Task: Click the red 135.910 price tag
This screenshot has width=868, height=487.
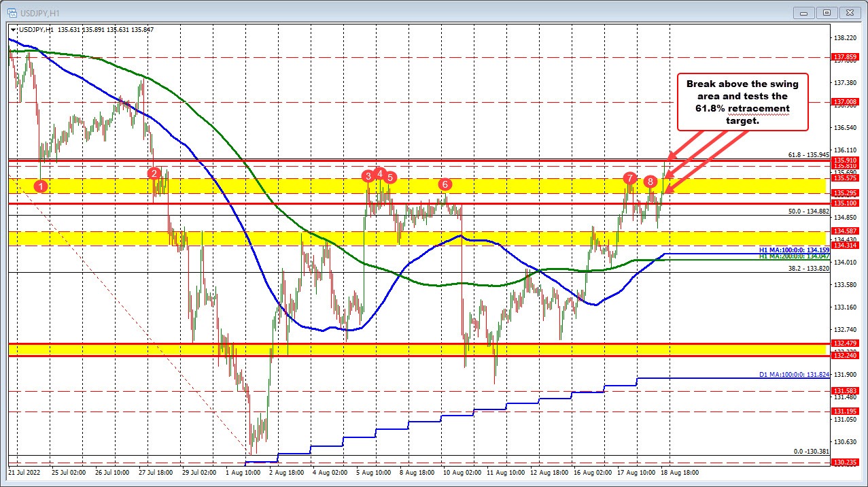Action: [x=845, y=160]
